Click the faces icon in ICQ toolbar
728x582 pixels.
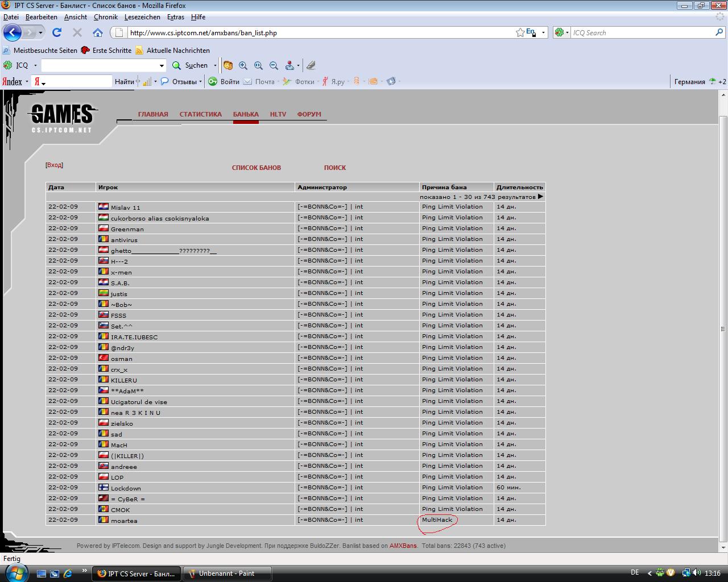click(228, 65)
